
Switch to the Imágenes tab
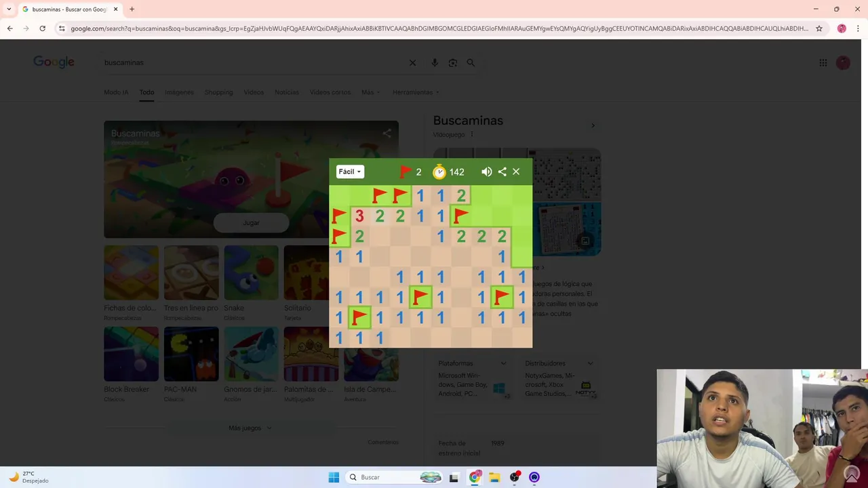click(179, 92)
